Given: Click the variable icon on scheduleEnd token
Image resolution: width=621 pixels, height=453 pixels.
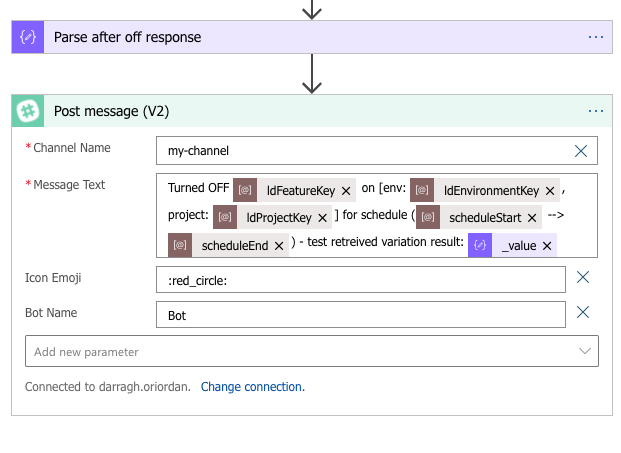Looking at the screenshot, I should pyautogui.click(x=180, y=245).
